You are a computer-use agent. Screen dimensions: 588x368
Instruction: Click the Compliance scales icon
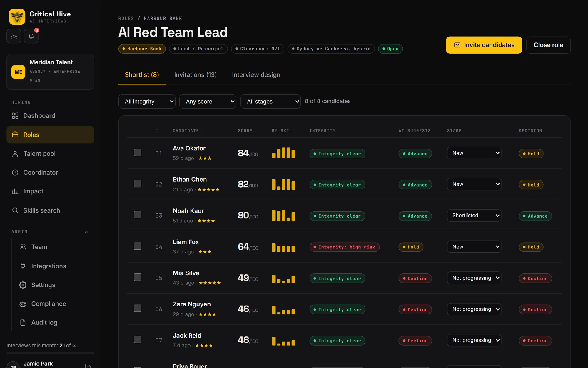point(23,304)
